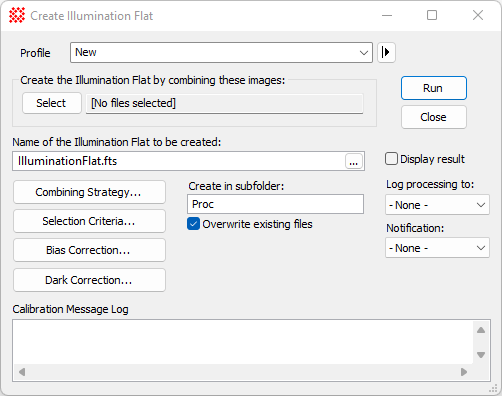Open Dark Correction options

pos(89,280)
